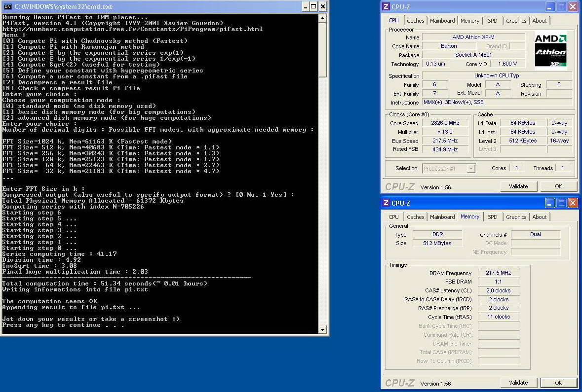This screenshot has width=582, height=392.
Task: Minimize the lower CPU-Z Memory window
Action: (x=550, y=203)
